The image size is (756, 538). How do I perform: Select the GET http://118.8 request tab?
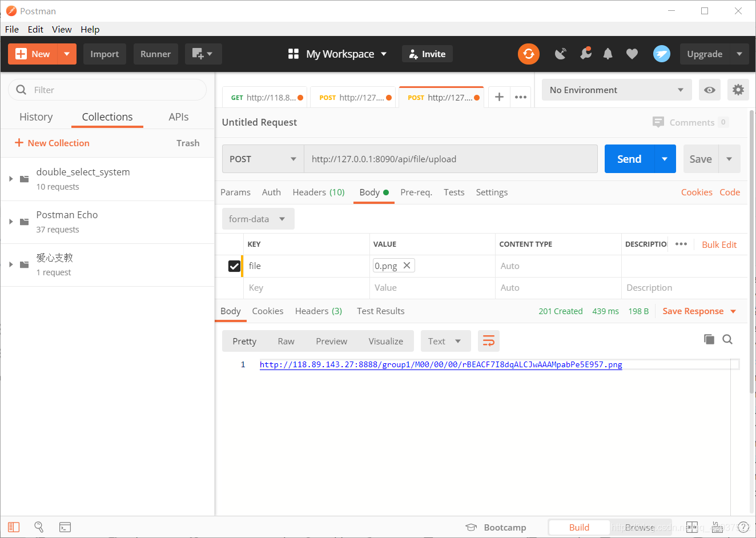pyautogui.click(x=265, y=97)
